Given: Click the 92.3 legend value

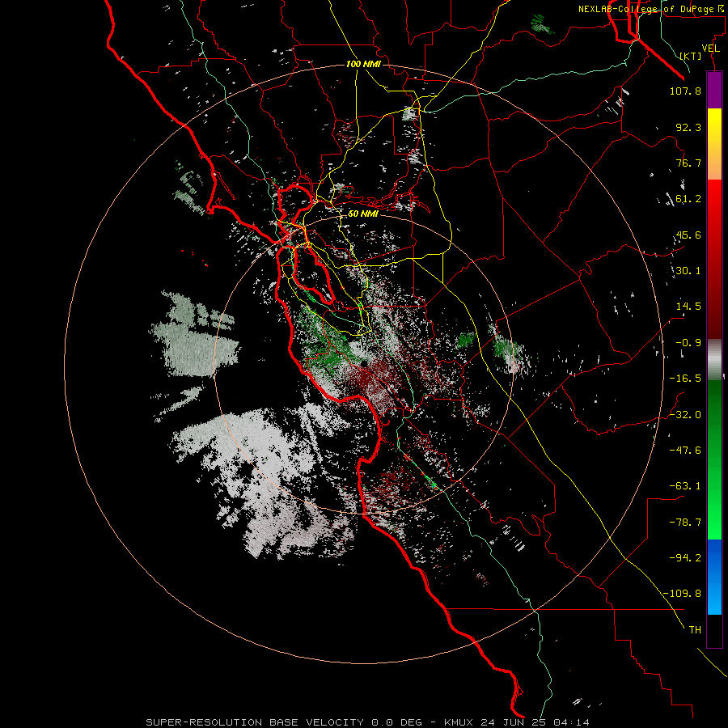Looking at the screenshot, I should (688, 127).
